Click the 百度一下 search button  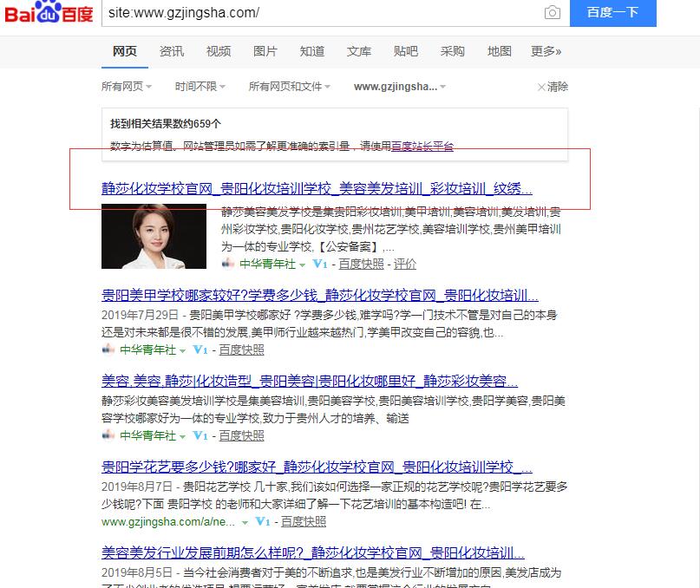[613, 12]
